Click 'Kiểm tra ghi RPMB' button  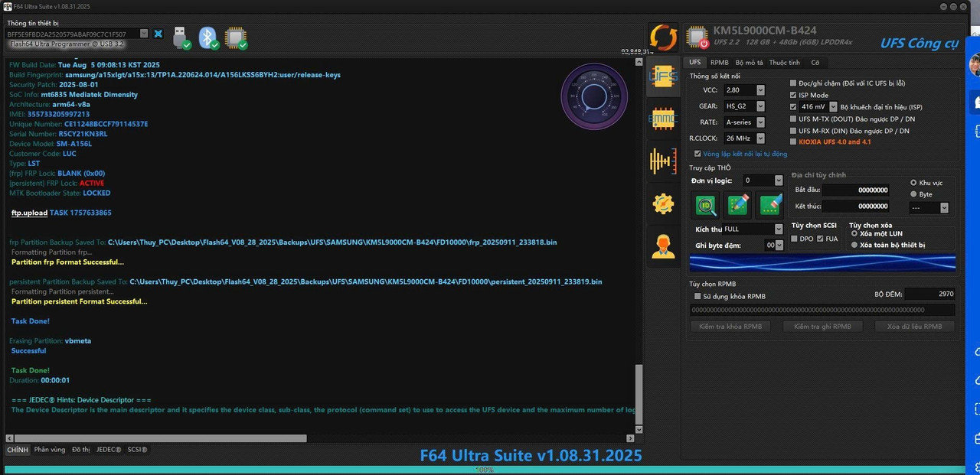(822, 327)
